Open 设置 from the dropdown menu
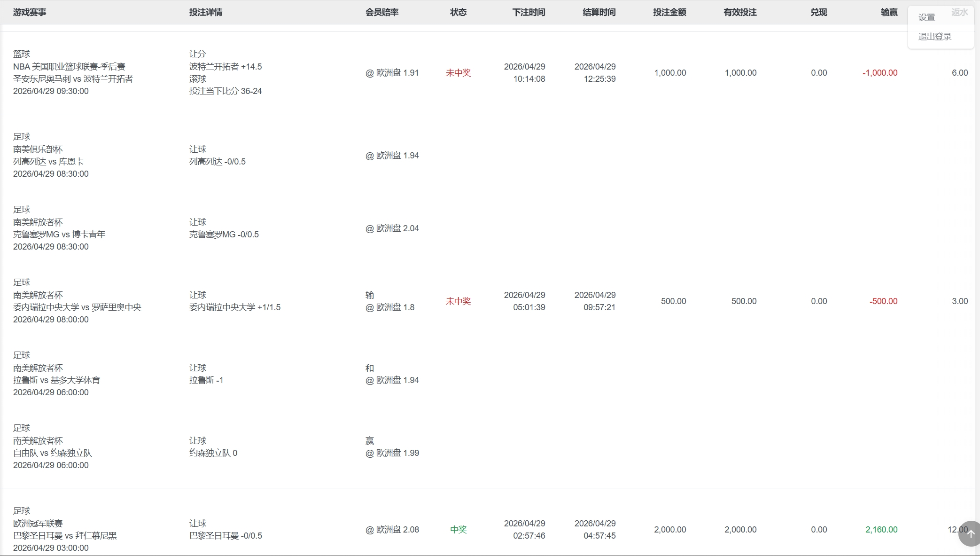 [926, 17]
